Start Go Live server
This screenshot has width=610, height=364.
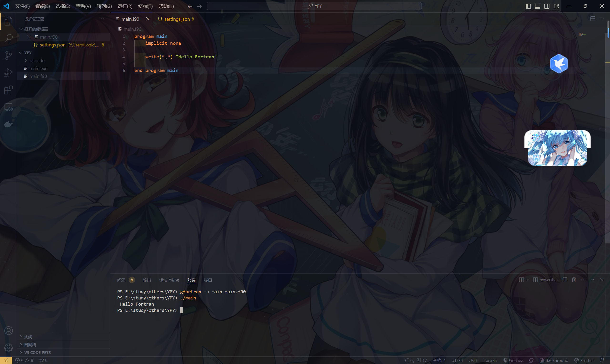point(513,360)
